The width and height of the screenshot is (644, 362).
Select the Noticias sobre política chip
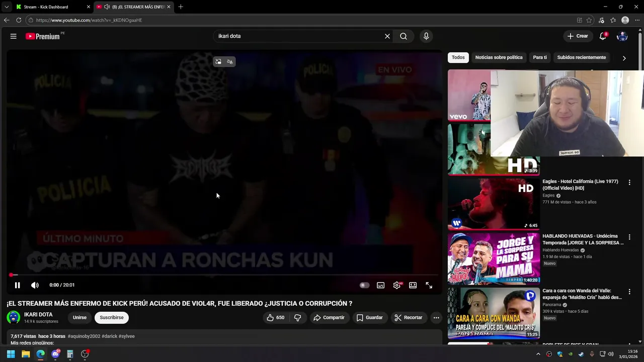(x=499, y=57)
